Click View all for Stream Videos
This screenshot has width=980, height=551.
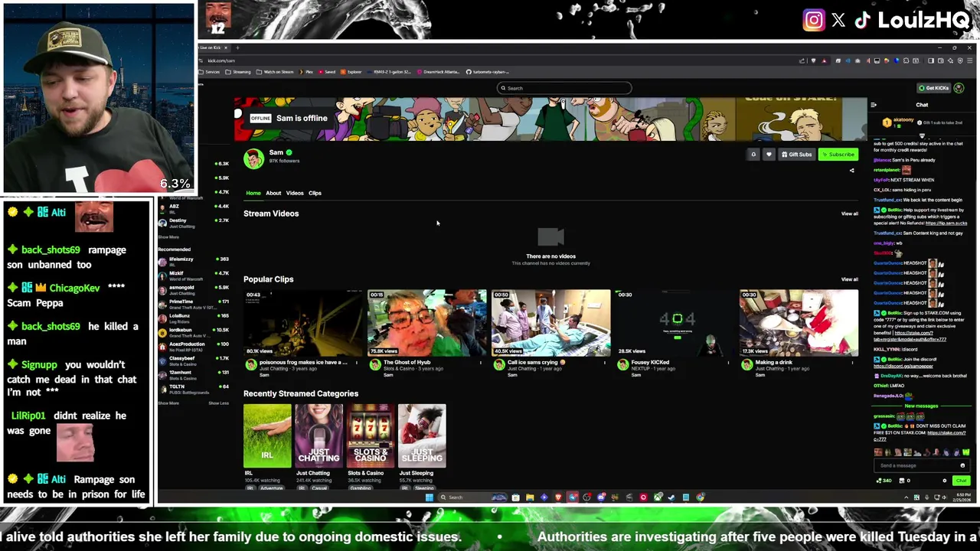tap(850, 214)
